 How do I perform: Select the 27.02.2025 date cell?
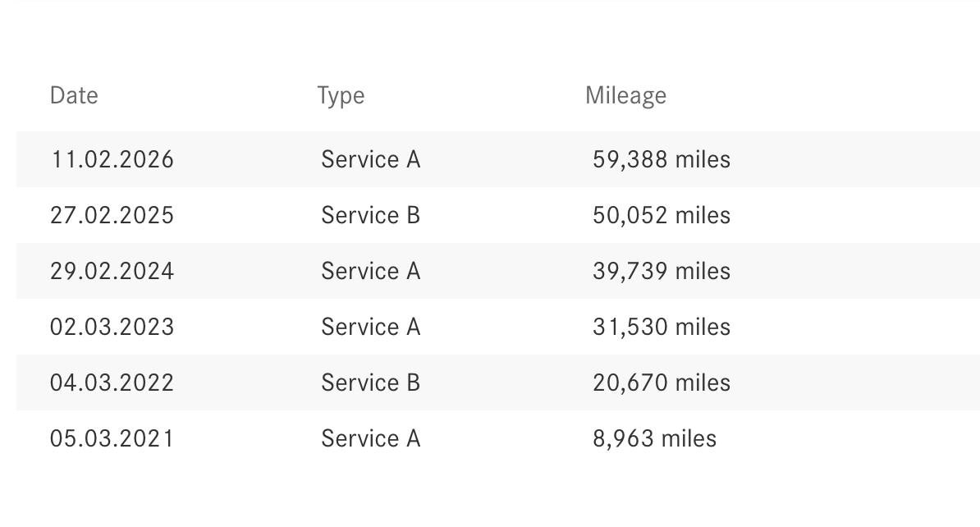pos(112,215)
